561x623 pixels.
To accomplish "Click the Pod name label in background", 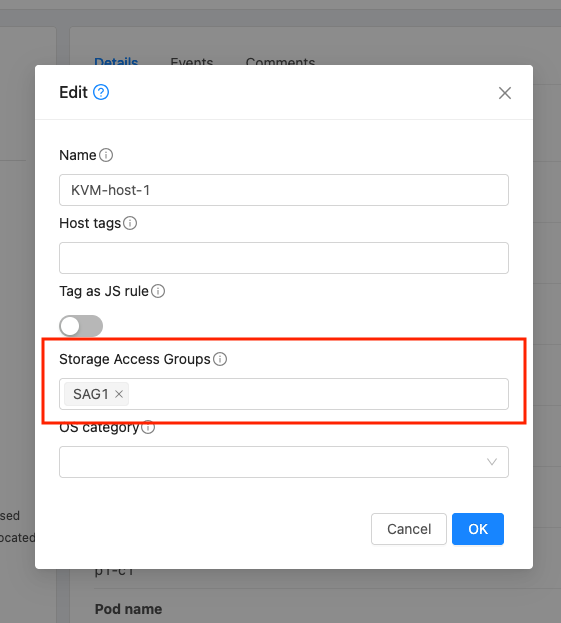I will (128, 609).
